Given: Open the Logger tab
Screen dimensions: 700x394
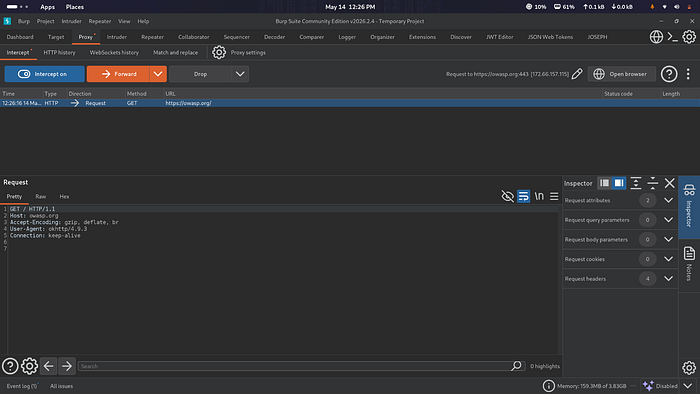Looking at the screenshot, I should (x=347, y=37).
